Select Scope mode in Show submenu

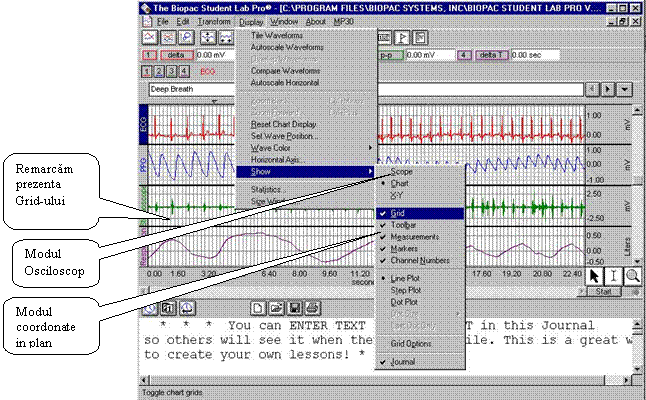[x=402, y=171]
